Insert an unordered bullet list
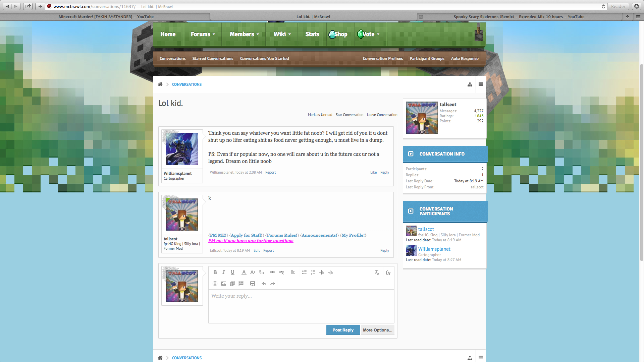The image size is (644, 362). [304, 272]
